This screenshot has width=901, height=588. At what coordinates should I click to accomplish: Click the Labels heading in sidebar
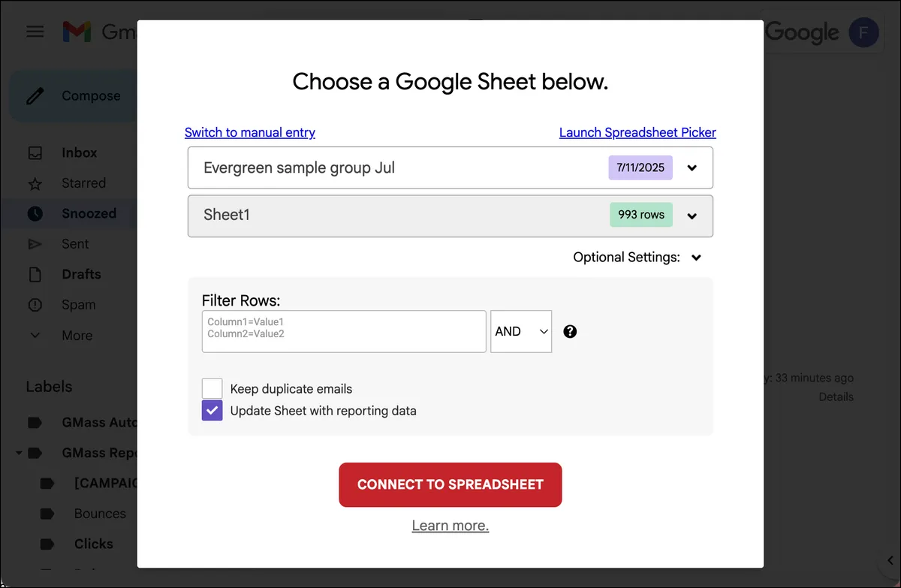50,387
